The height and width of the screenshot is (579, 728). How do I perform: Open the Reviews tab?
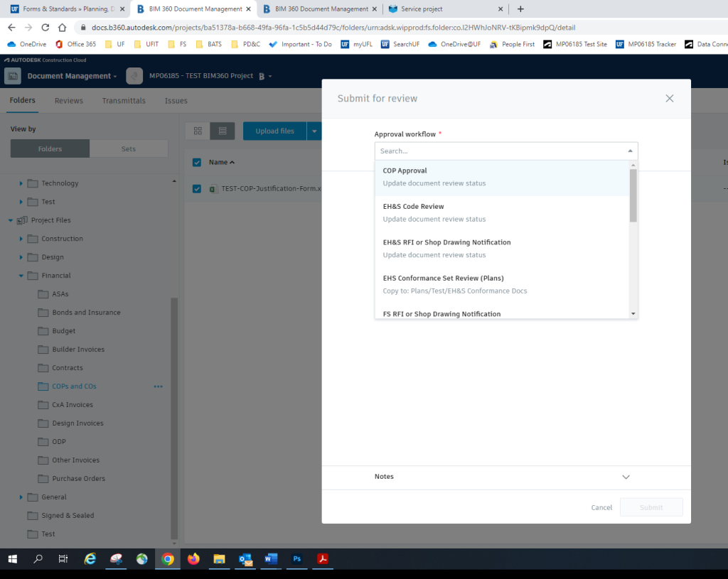69,101
